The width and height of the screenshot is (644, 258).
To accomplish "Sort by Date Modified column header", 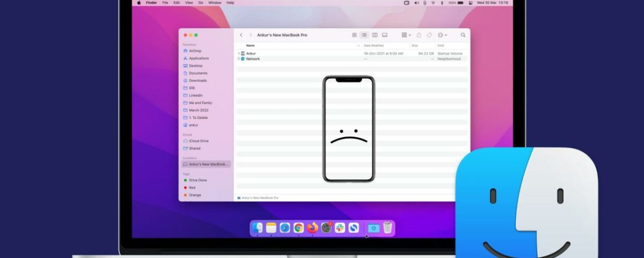I will [x=374, y=46].
